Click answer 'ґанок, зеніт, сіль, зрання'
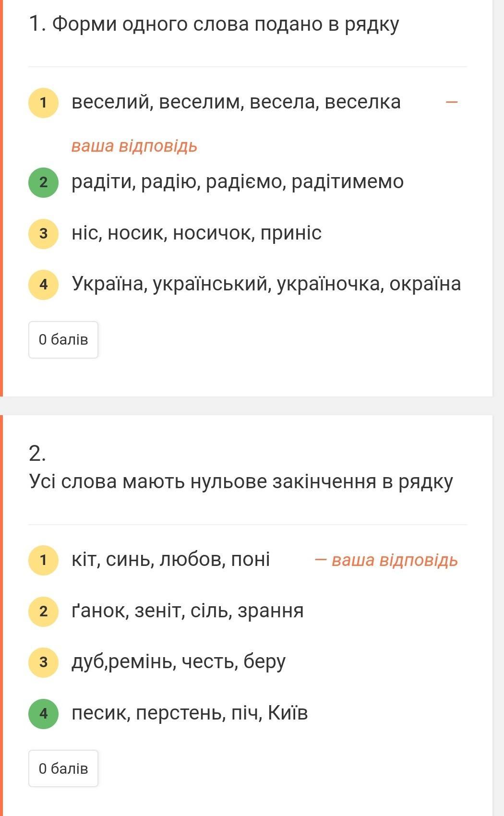 (187, 611)
